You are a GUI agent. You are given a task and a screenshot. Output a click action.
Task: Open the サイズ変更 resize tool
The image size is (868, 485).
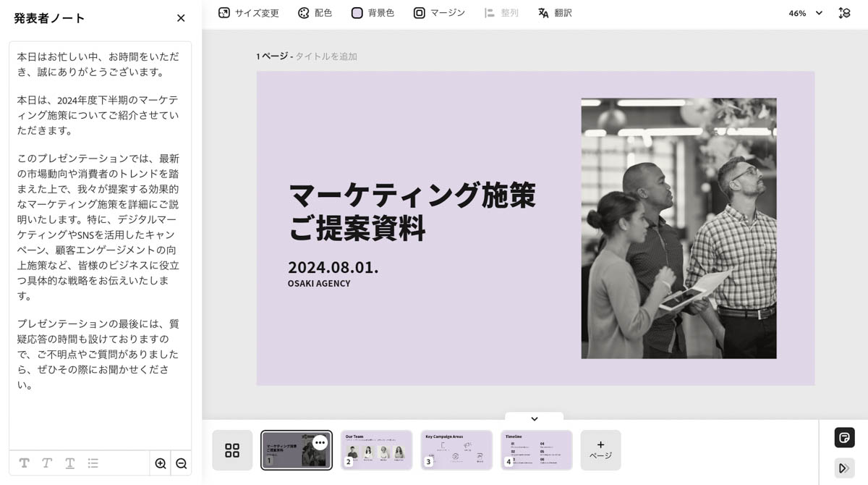[248, 13]
